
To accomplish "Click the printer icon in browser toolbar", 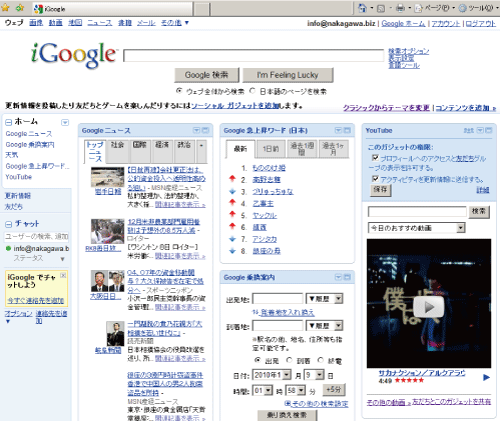I will [400, 8].
